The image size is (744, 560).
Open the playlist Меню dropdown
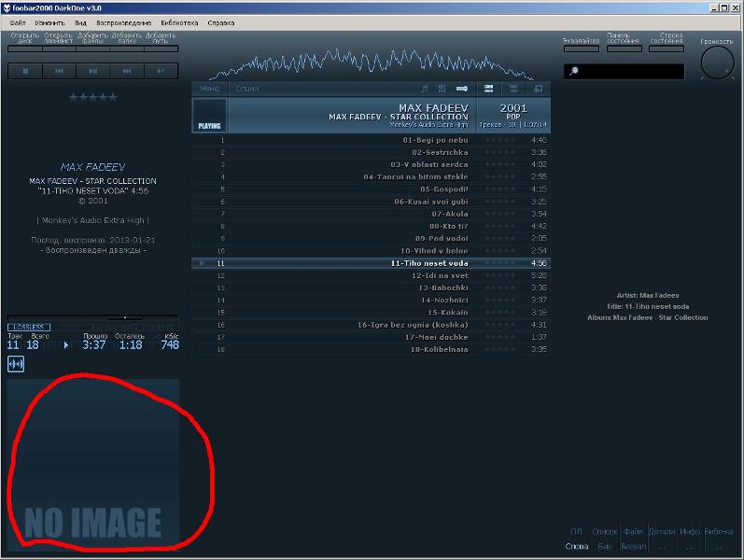[x=210, y=89]
